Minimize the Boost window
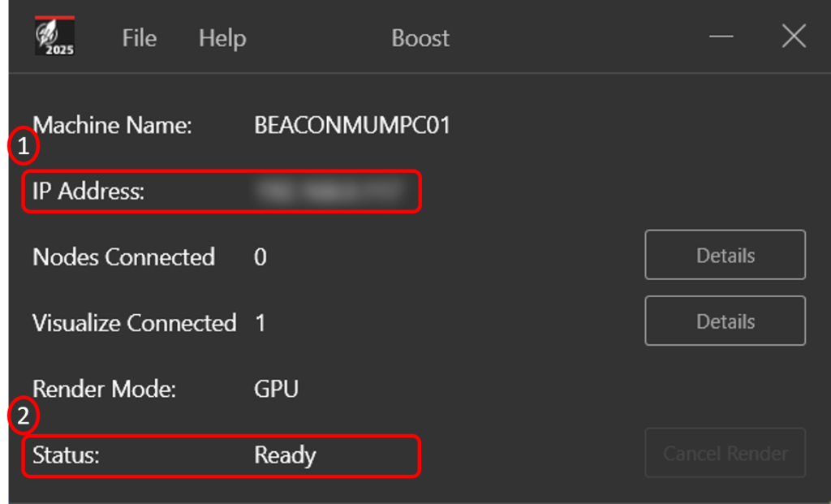Viewport: 831px width, 504px height. (x=721, y=36)
